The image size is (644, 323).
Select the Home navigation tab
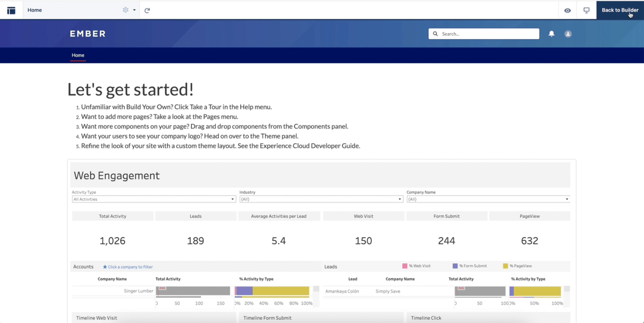pyautogui.click(x=78, y=55)
